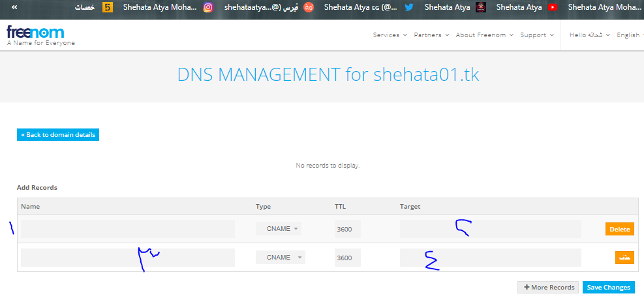Click the second row TTL 3600 field
This screenshot has width=644, height=300.
pos(348,258)
